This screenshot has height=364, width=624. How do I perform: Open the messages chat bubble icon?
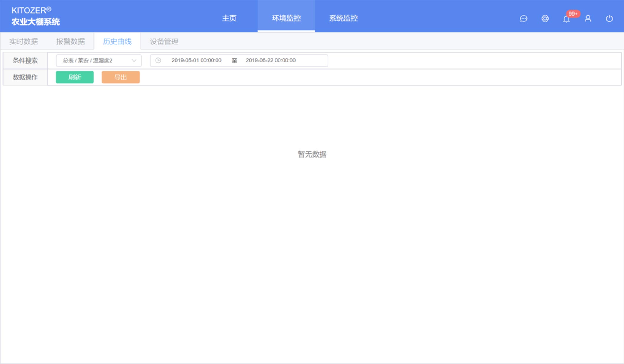[x=524, y=19]
